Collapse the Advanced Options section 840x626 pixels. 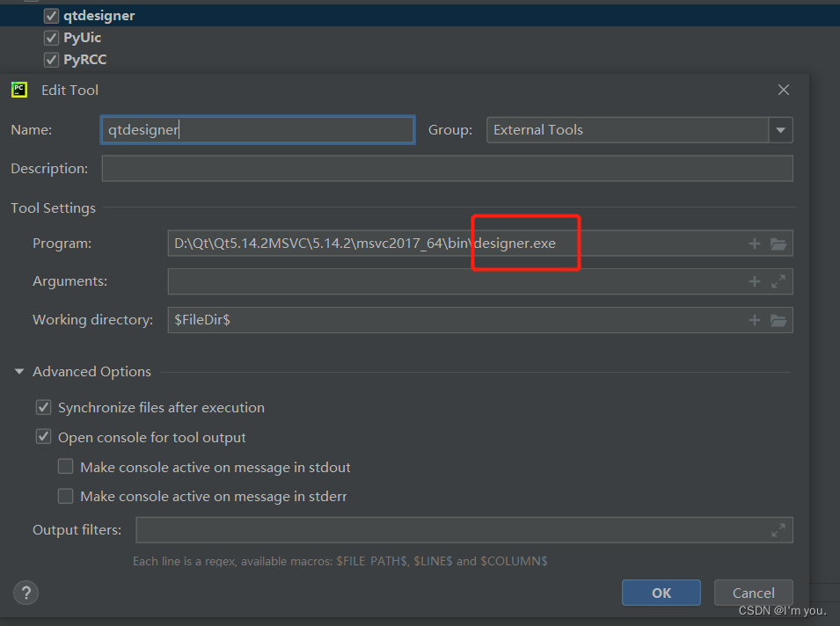[18, 371]
